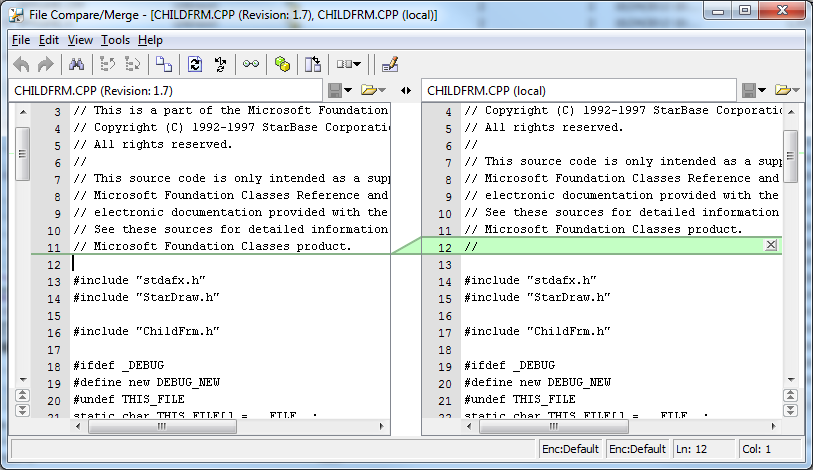Viewport: 813px width, 470px height.
Task: Click line 19 '#define new DEBUG_NEW' in Revision 1.7 pane
Action: (x=147, y=382)
